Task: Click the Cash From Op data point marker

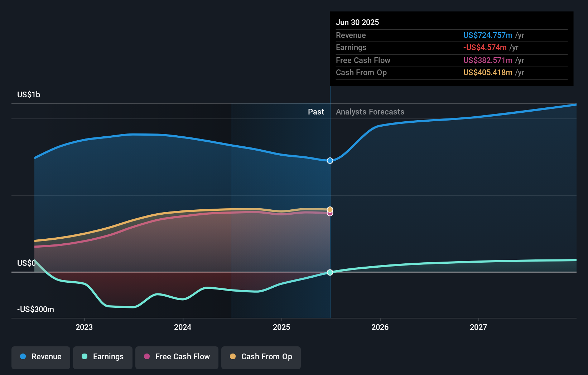Action: pyautogui.click(x=329, y=209)
